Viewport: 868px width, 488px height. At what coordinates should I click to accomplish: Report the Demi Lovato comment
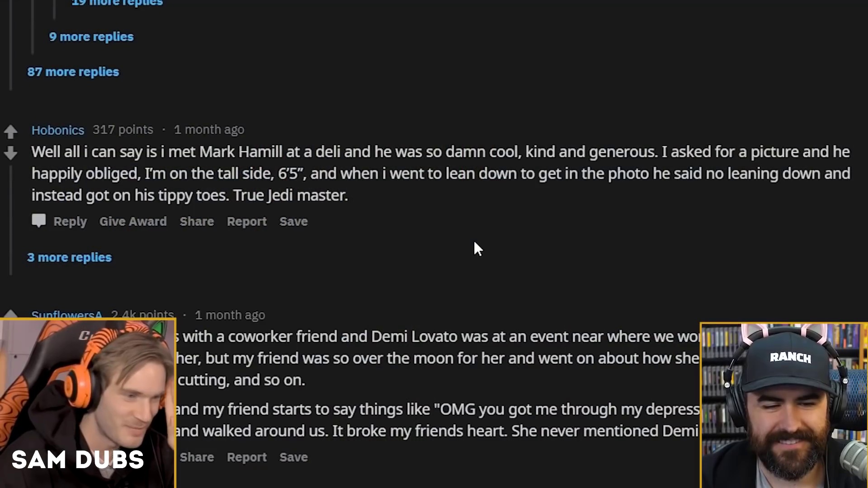pos(247,457)
